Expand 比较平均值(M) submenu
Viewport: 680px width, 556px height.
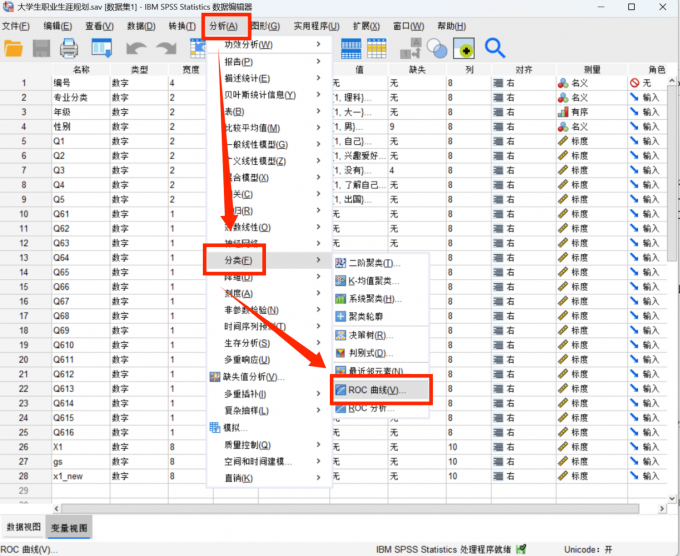pos(269,128)
